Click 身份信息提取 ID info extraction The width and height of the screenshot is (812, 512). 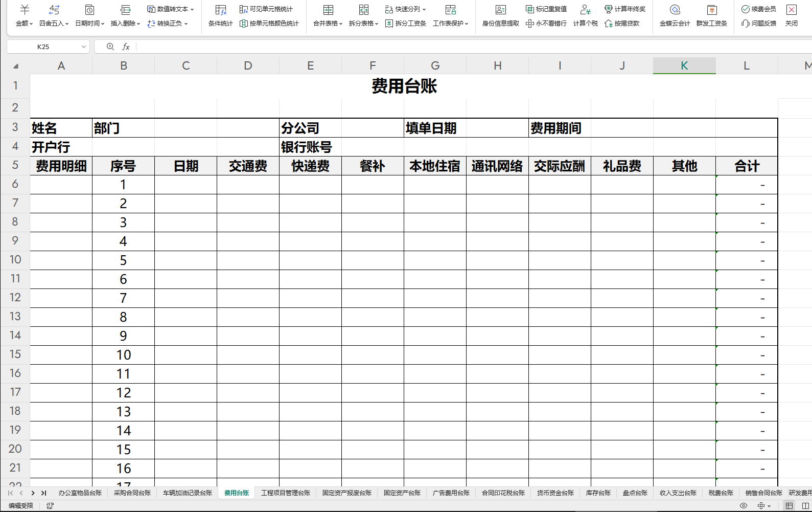pos(501,15)
